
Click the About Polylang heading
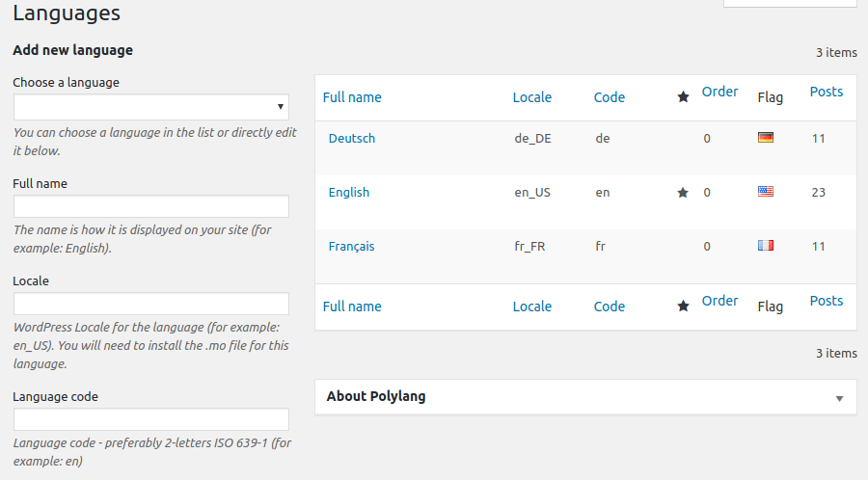click(376, 396)
